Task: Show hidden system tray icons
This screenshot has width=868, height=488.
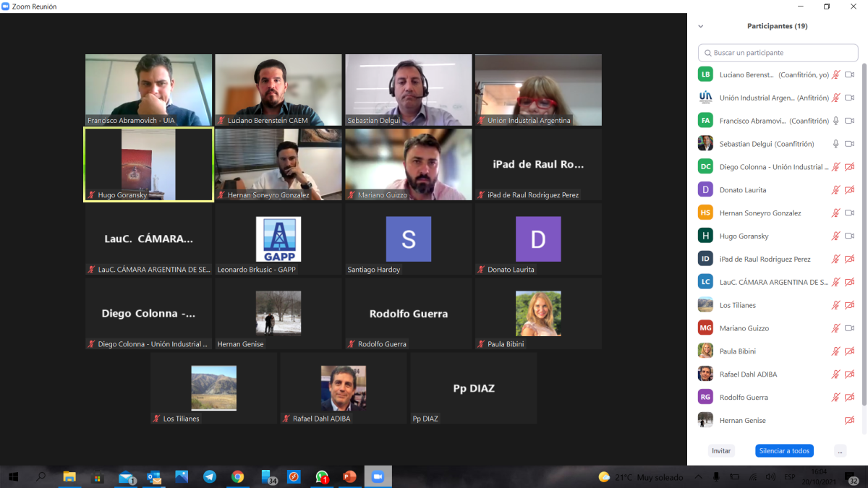Action: [698, 476]
